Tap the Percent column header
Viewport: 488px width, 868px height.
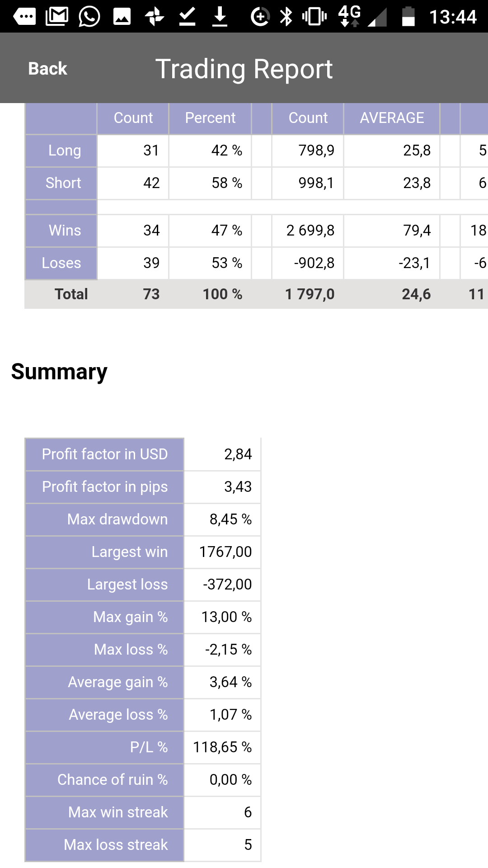click(210, 118)
